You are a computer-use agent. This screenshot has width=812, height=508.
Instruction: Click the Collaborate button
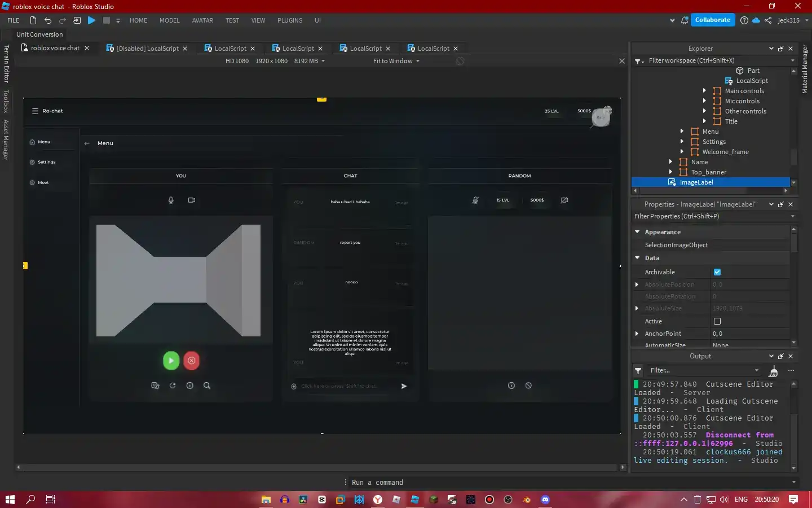click(x=713, y=20)
